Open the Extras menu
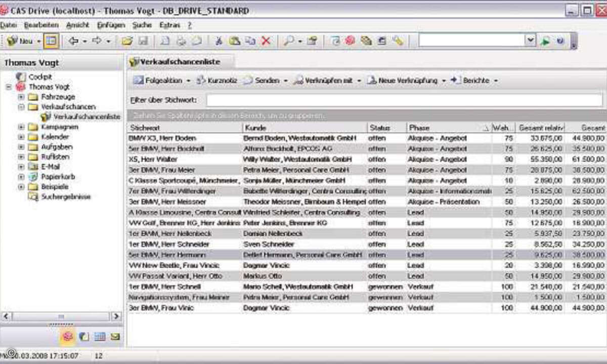 point(169,25)
